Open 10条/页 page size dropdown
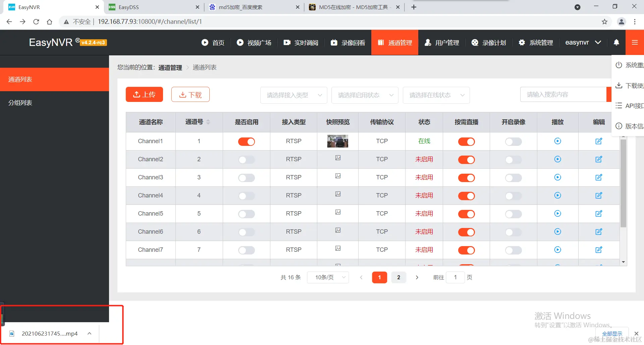This screenshot has width=644, height=345. pos(328,277)
